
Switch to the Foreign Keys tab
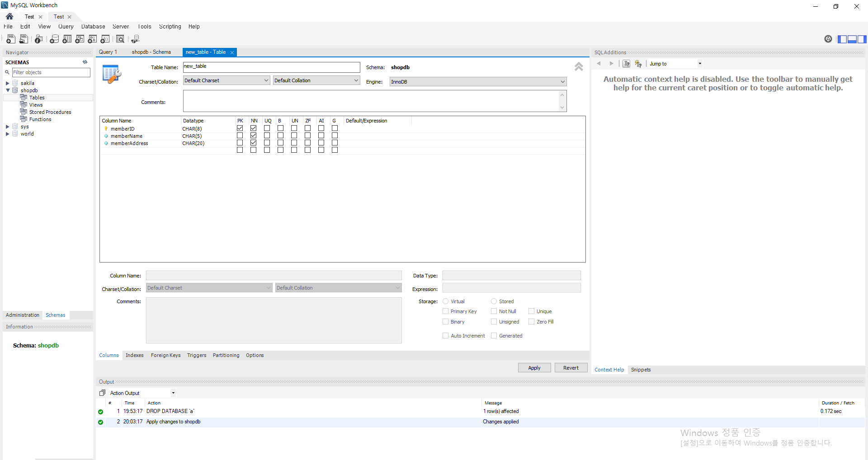click(x=165, y=355)
